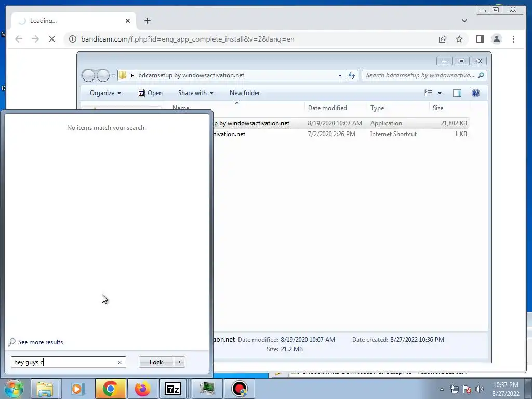Close the Loading browser tab
Viewport: 532px width, 399px height.
coord(128,21)
